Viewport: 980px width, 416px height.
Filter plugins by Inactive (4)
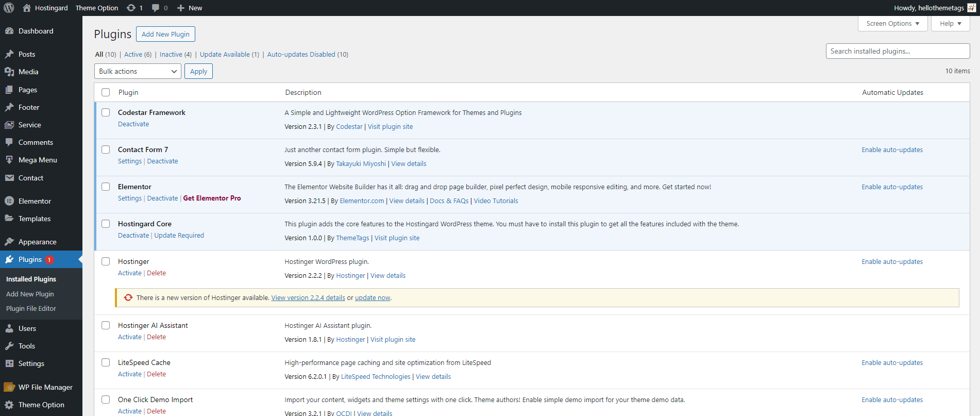(x=176, y=54)
